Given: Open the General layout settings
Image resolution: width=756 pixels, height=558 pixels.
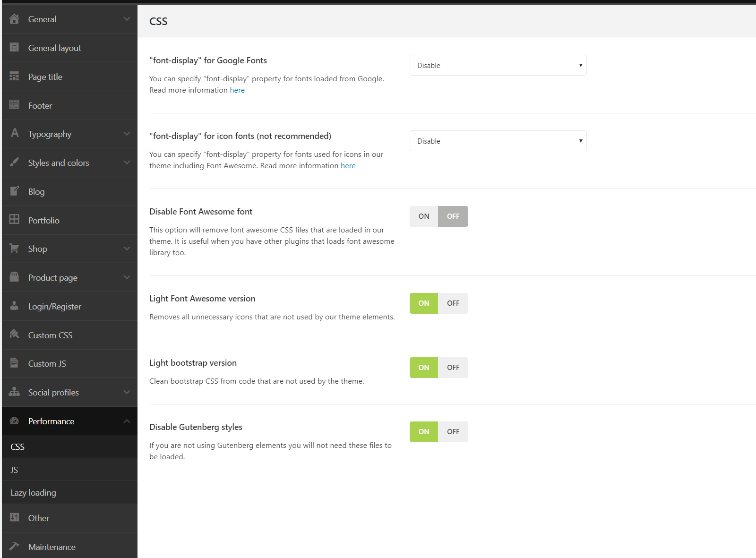Looking at the screenshot, I should click(69, 48).
